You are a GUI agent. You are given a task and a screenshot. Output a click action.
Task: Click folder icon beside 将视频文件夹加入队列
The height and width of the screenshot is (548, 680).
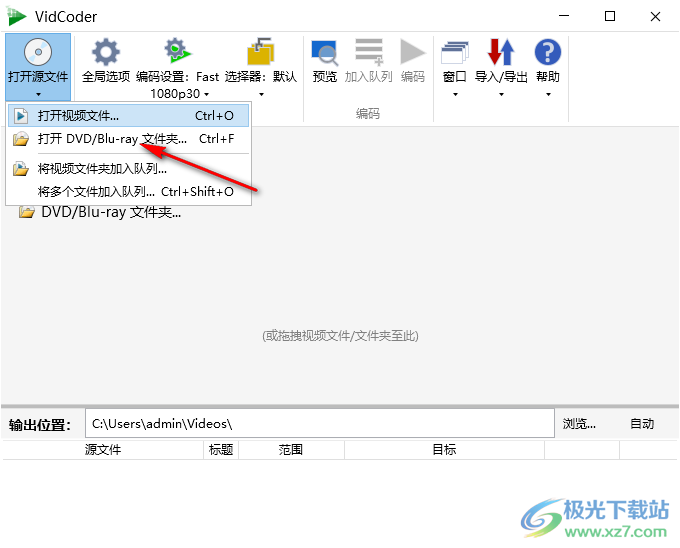tap(20, 169)
